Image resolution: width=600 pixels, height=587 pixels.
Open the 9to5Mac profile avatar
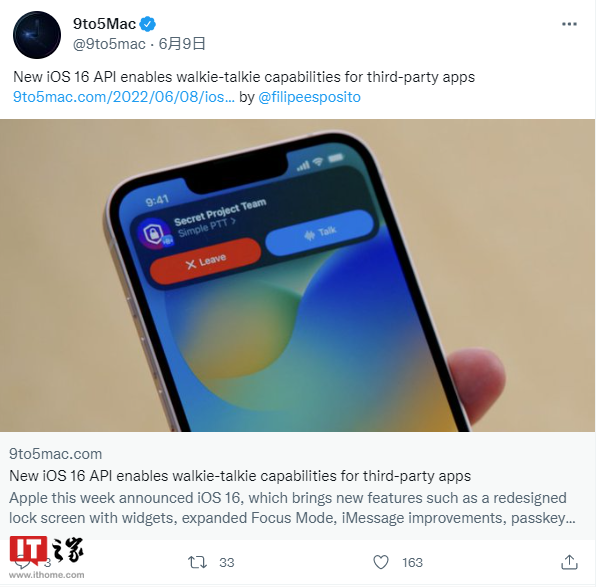pyautogui.click(x=37, y=35)
